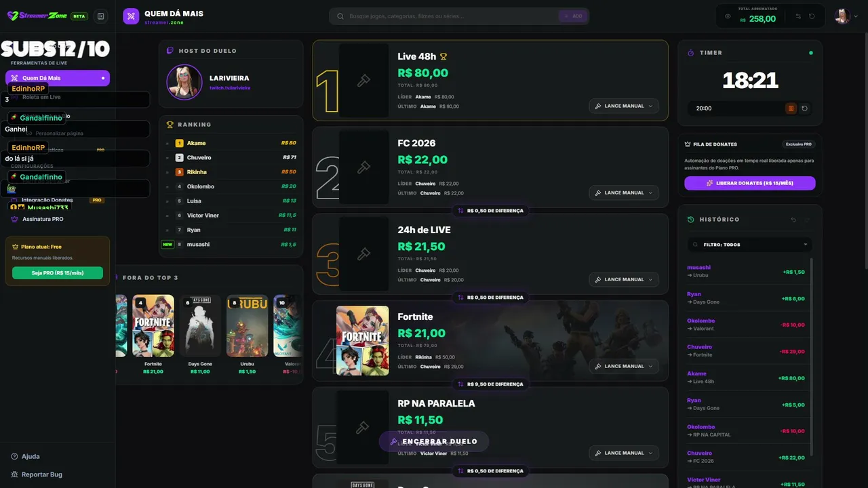
Task: Open the Ajuda help icon
Action: click(x=14, y=457)
